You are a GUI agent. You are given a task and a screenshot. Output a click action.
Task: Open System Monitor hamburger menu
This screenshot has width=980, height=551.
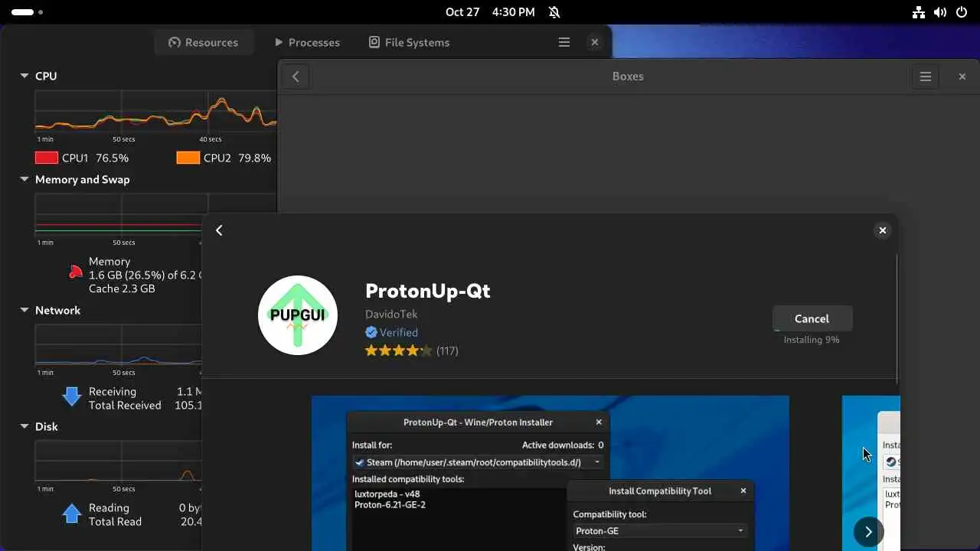tap(564, 42)
